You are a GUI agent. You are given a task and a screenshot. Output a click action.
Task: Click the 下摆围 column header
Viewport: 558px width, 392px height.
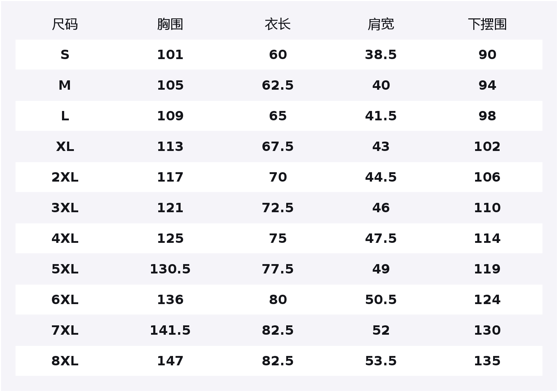(x=487, y=24)
